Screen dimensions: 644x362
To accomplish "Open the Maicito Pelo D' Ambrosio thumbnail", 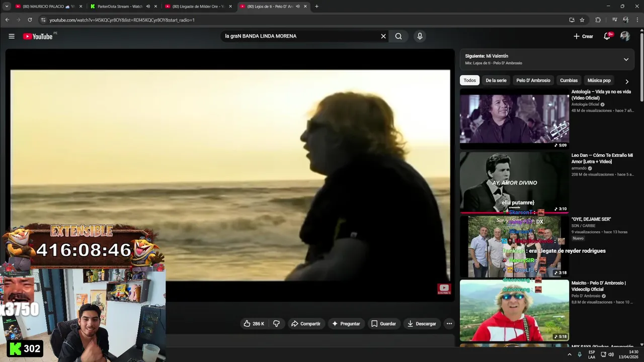I will tap(514, 310).
